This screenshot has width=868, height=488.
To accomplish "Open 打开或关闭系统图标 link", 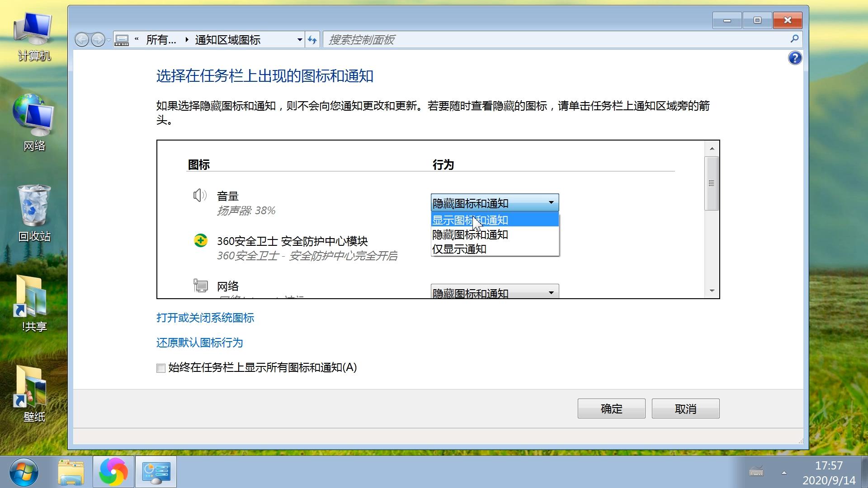I will pos(205,318).
